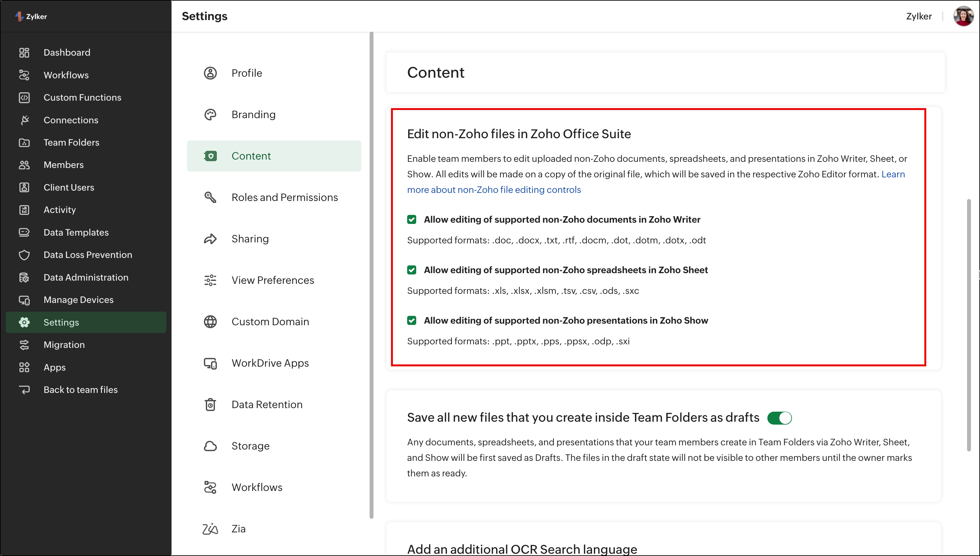Open the View Preferences settings section
Screen dimensions: 980x556
coord(273,280)
